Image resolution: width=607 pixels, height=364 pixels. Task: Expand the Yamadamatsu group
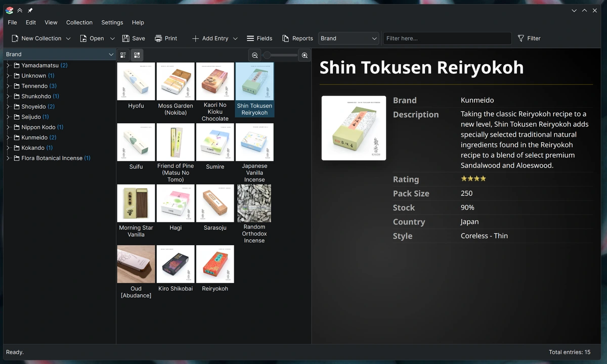8,65
